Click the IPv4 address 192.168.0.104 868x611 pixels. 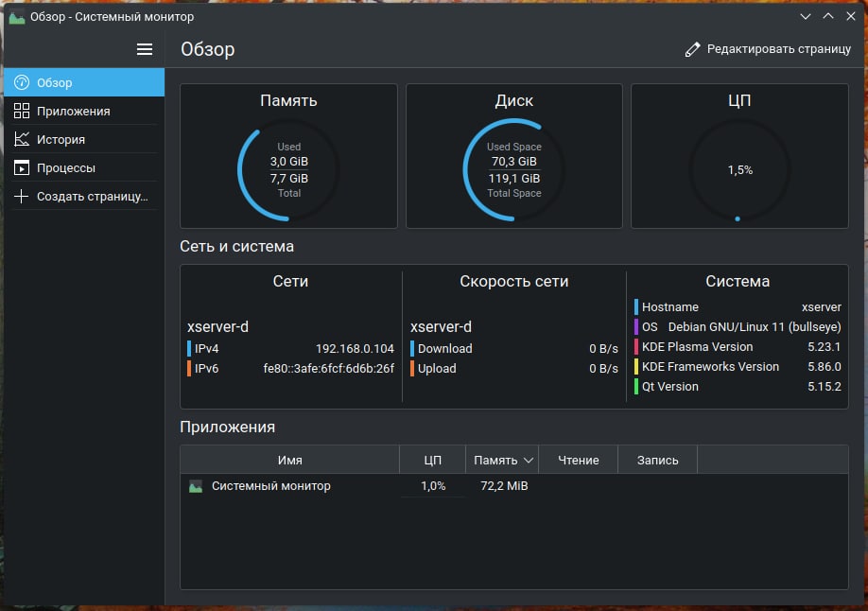pos(355,348)
